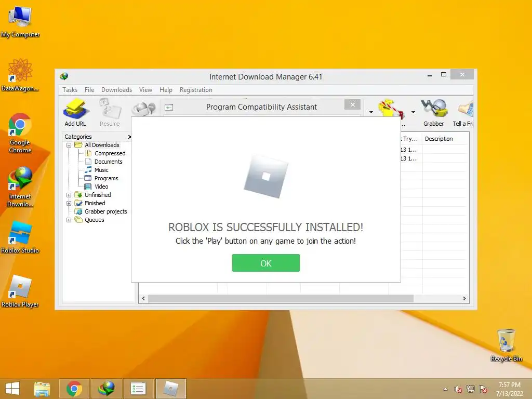Screen dimensions: 532x399
Task: Click the Resume toolbar icon
Action: point(110,113)
